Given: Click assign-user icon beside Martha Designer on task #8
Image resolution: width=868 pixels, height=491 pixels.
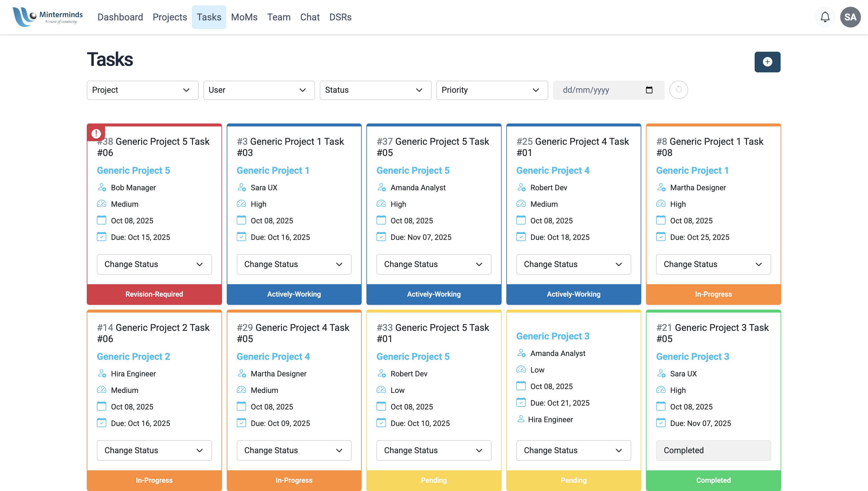Looking at the screenshot, I should pos(661,188).
